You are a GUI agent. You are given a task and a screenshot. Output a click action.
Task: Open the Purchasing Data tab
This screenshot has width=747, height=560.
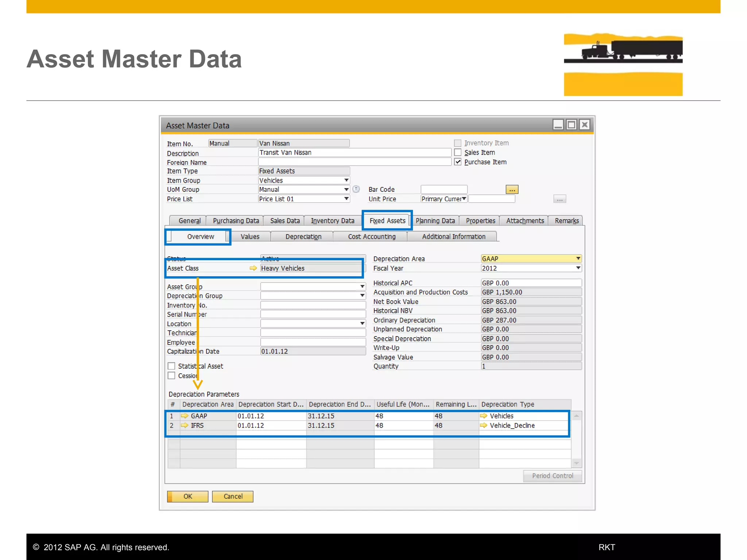(x=236, y=221)
